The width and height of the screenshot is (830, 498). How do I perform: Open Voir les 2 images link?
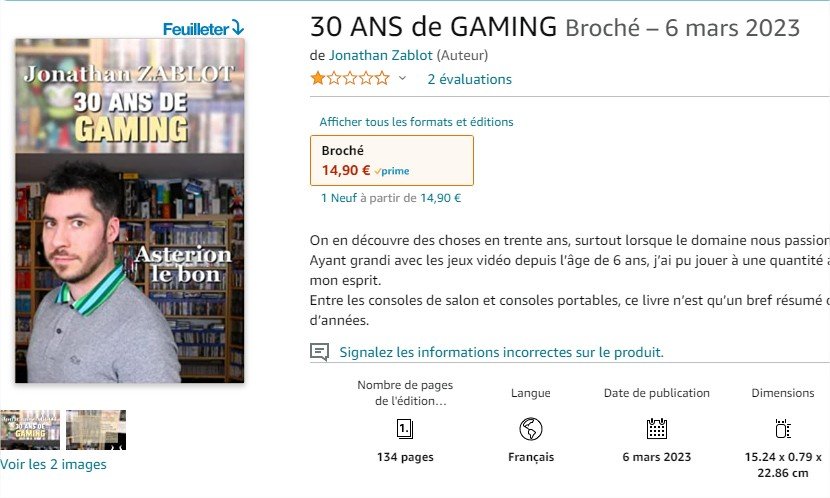[53, 464]
